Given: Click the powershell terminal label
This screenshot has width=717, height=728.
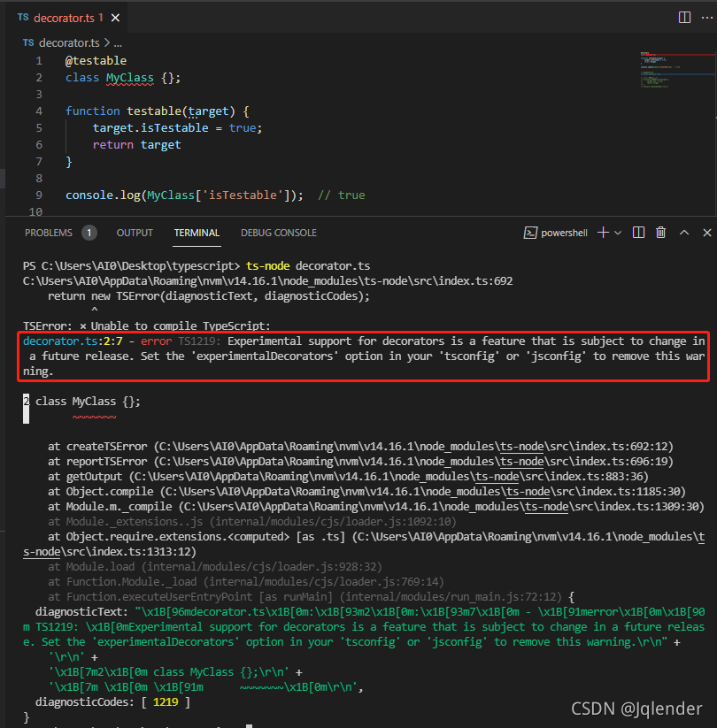Looking at the screenshot, I should 564,233.
